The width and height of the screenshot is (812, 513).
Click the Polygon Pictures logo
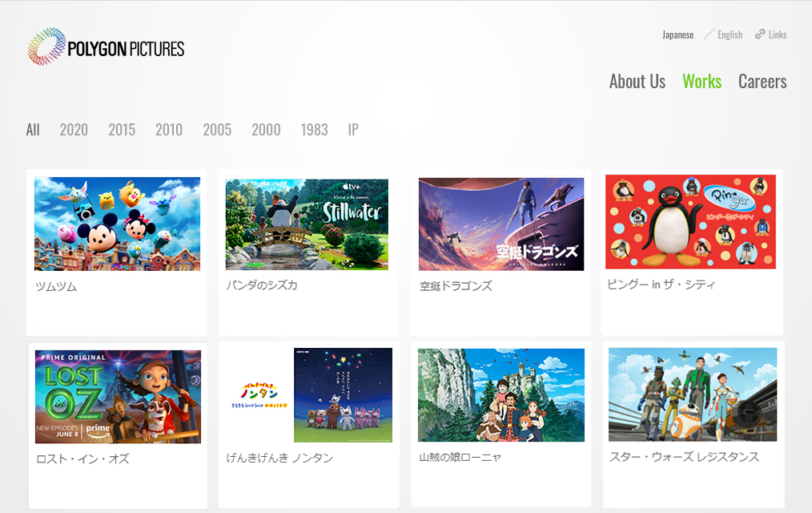[x=107, y=47]
